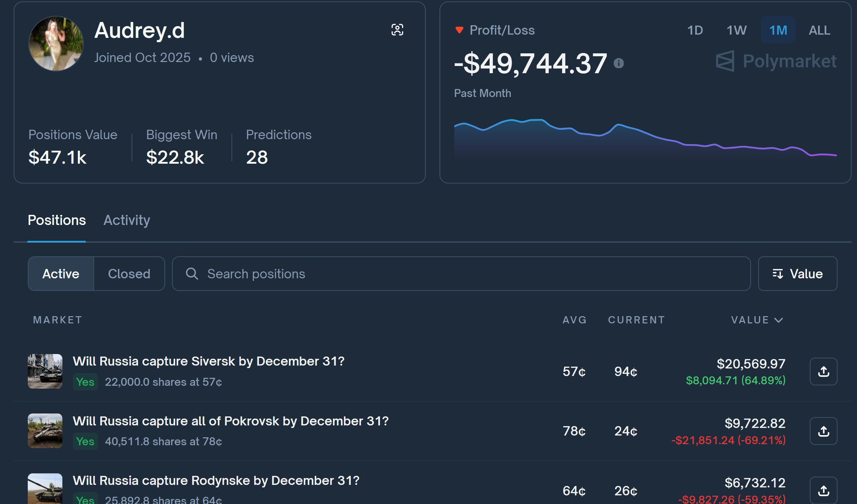Screen dimensions: 857x504
Task: Open the Pokrovsk capture market link
Action: coord(231,421)
